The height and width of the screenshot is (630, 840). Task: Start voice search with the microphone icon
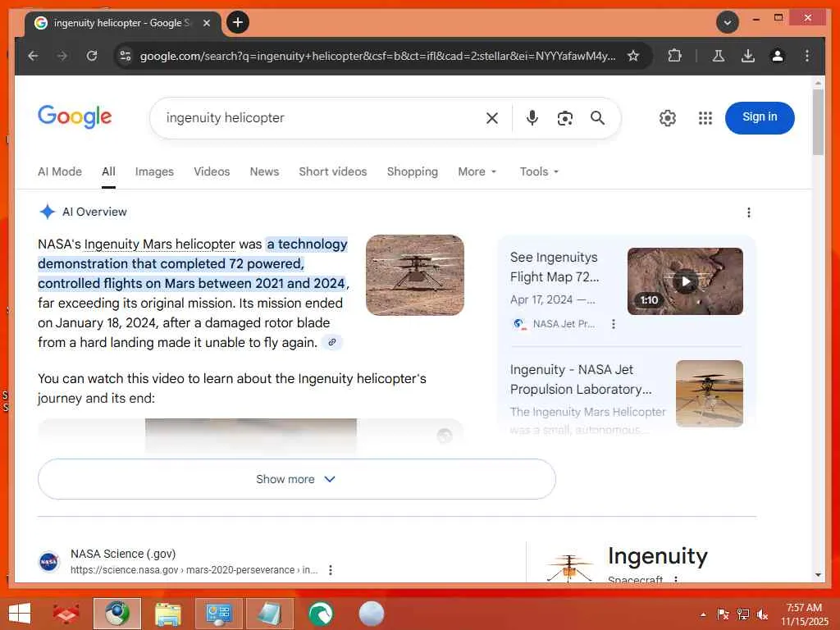coord(532,118)
